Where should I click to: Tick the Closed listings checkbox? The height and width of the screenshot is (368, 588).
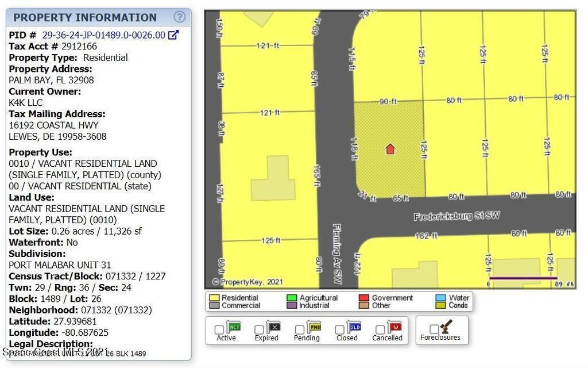coord(339,329)
